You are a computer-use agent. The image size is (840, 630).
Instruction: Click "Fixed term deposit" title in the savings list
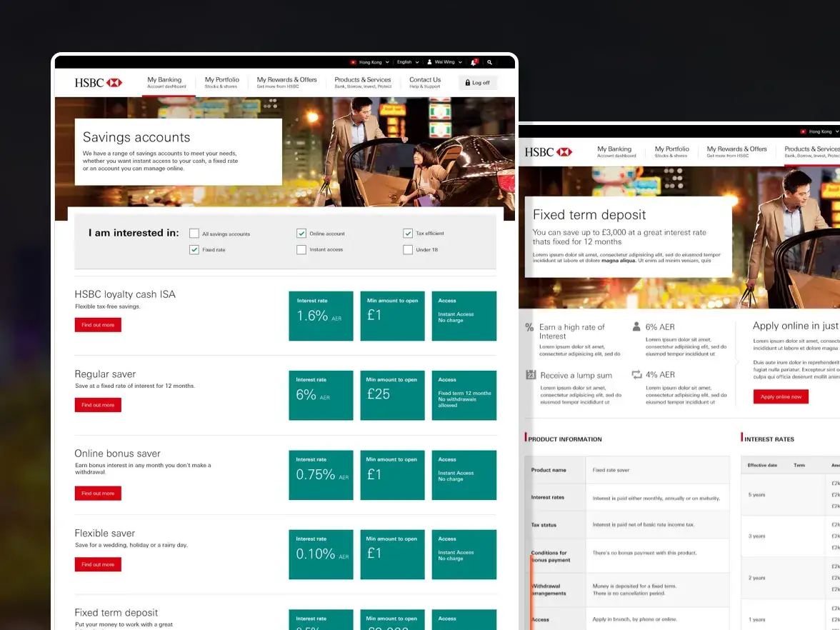tap(116, 612)
